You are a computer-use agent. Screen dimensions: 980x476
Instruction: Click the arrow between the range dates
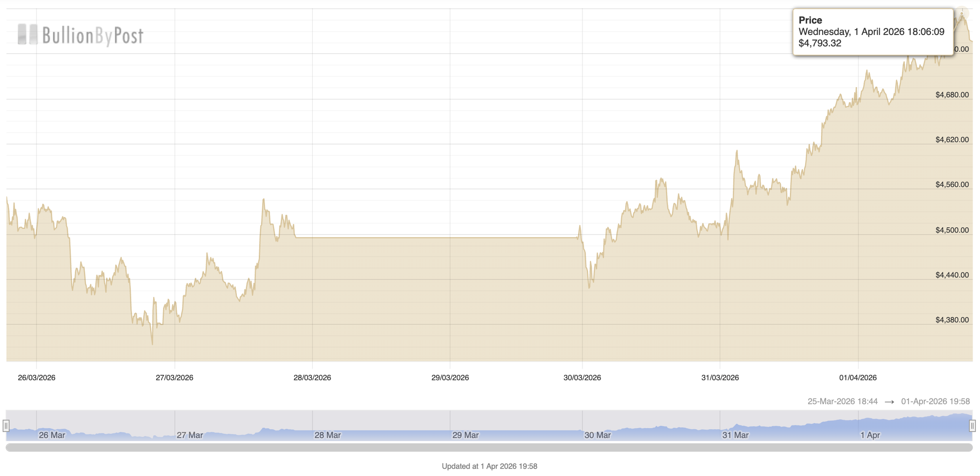tap(889, 402)
